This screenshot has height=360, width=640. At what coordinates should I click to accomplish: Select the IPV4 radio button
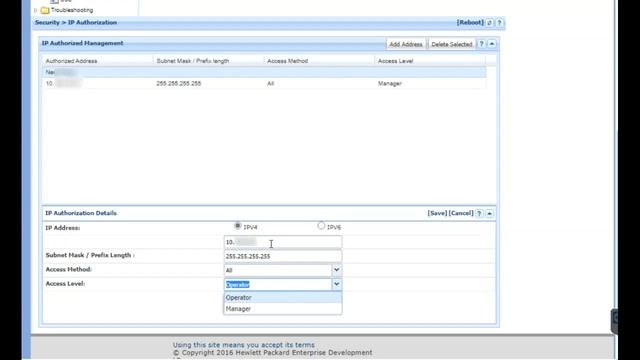point(238,226)
